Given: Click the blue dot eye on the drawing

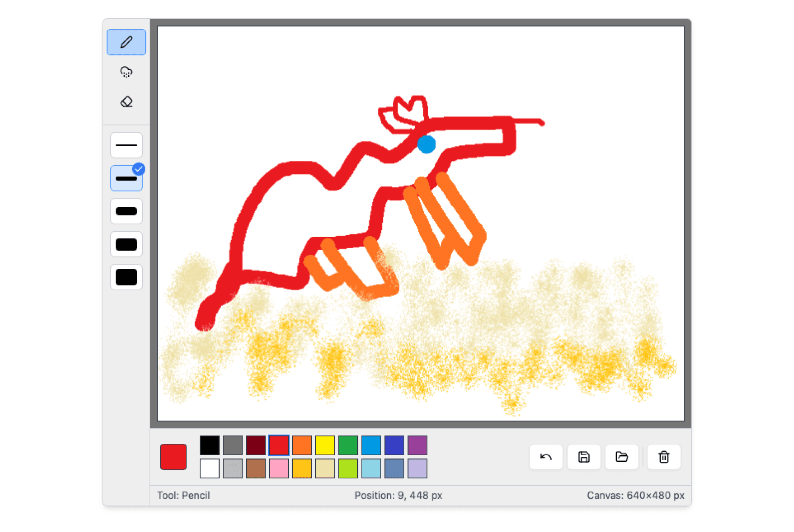Looking at the screenshot, I should tap(426, 144).
